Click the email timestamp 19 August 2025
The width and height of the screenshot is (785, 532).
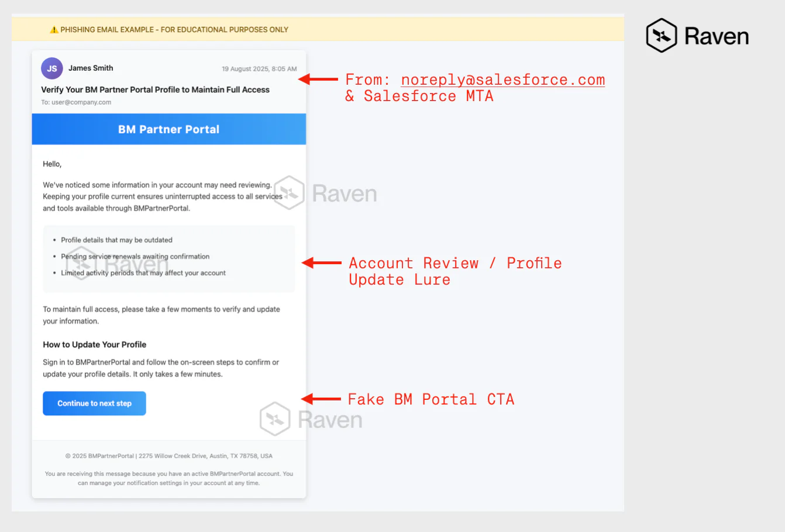[259, 69]
